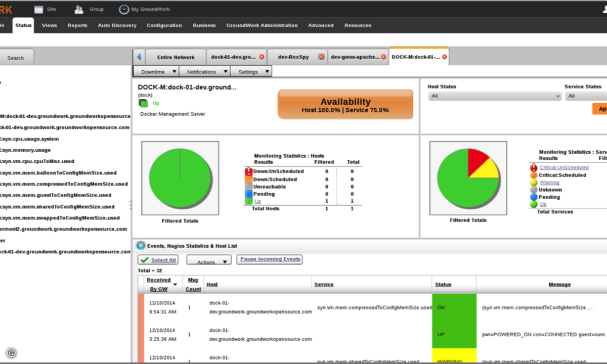
Task: Click the green Up square icon in host statistics
Action: [248, 201]
